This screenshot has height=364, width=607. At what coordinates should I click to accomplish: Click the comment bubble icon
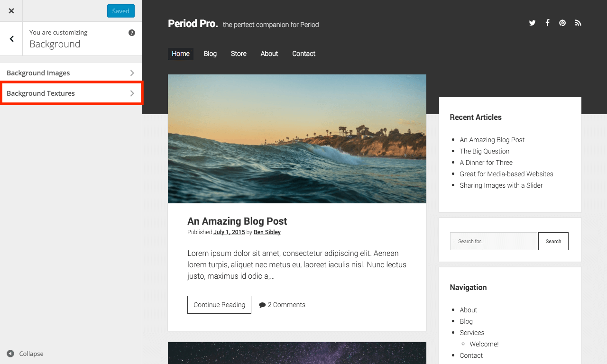[262, 305]
